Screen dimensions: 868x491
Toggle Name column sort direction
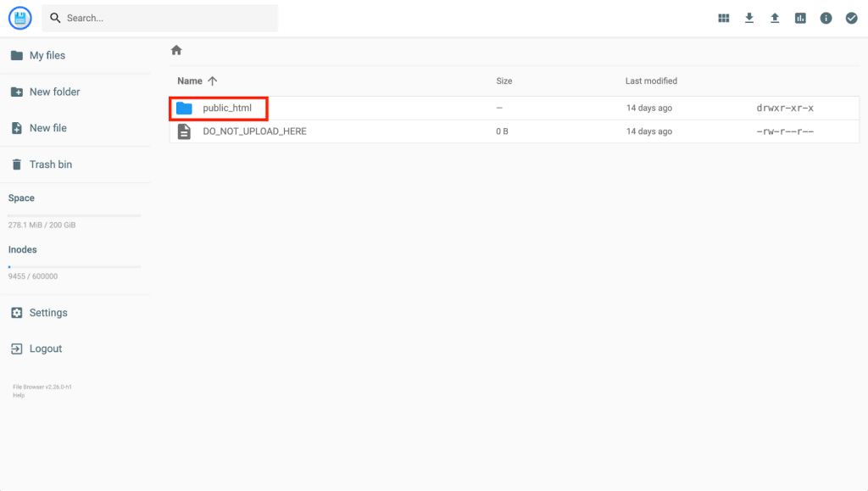[x=189, y=81]
